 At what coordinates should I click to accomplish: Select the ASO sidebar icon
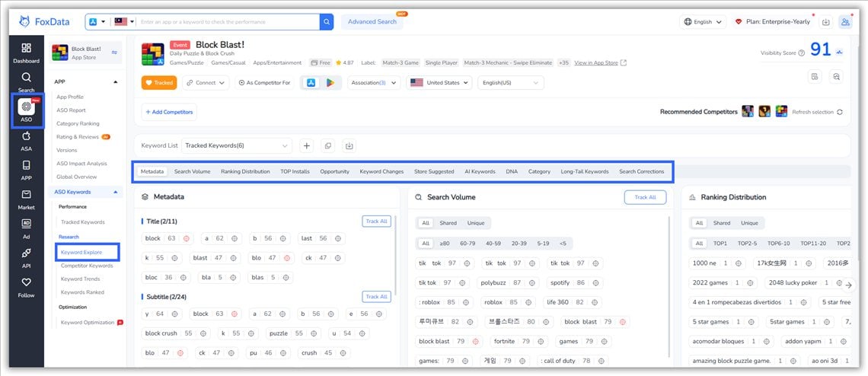click(x=26, y=110)
